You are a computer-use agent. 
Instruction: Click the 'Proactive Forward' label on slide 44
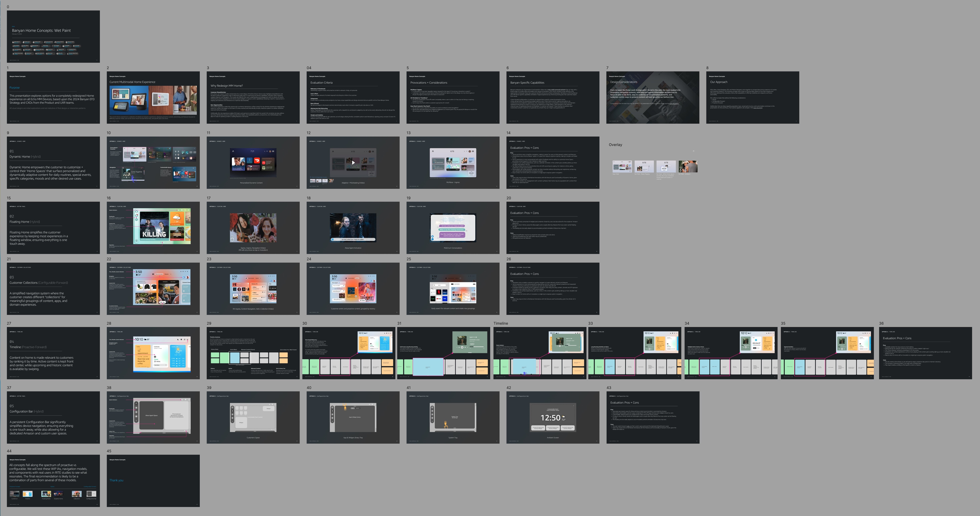click(15, 487)
